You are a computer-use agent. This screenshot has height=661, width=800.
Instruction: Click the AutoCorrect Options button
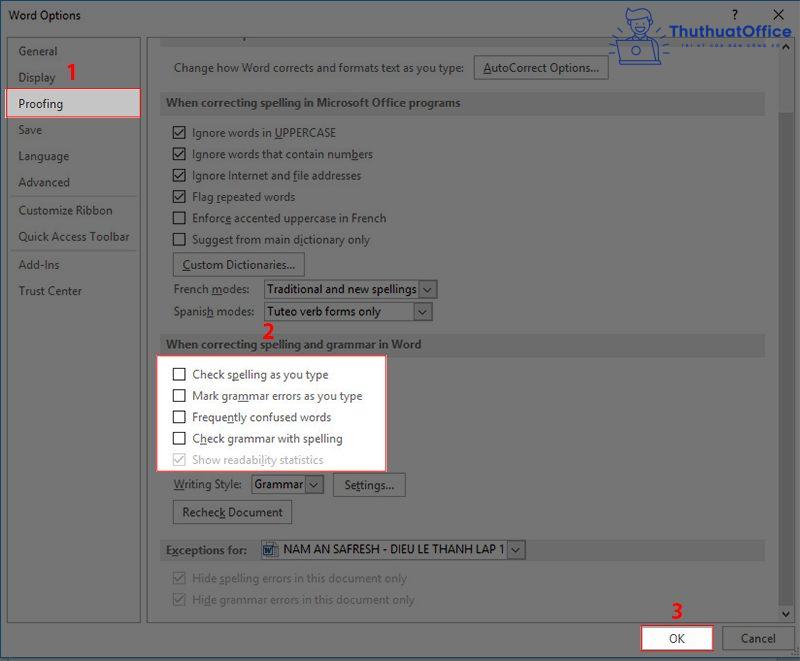pyautogui.click(x=540, y=68)
